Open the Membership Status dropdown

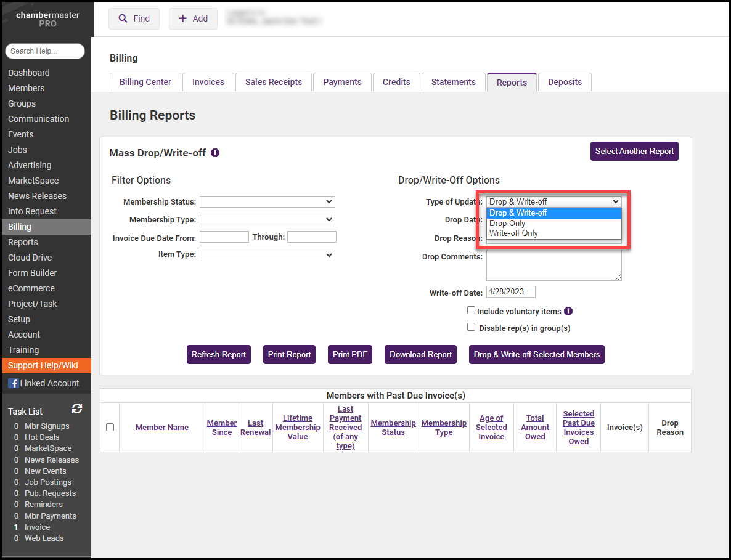tap(267, 201)
